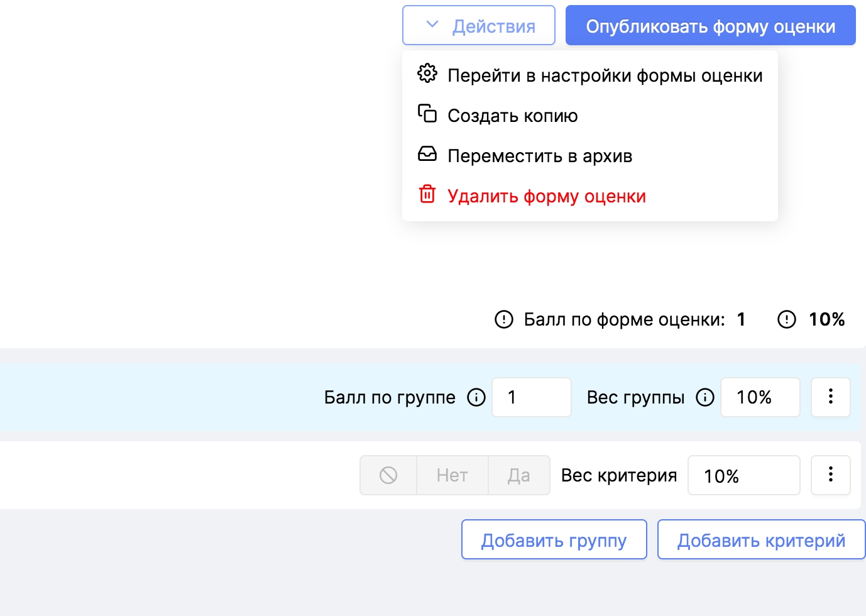Image resolution: width=866 pixels, height=616 pixels.
Task: Collapse the Действия dropdown
Action: [479, 26]
